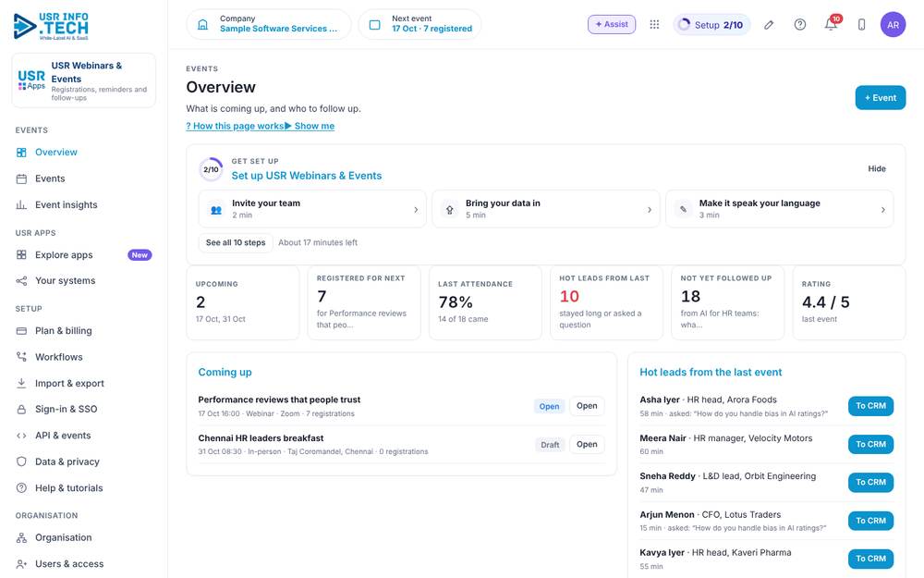Screen dimensions: 924x578
Task: Click the Plan & billing card icon
Action: pos(21,331)
